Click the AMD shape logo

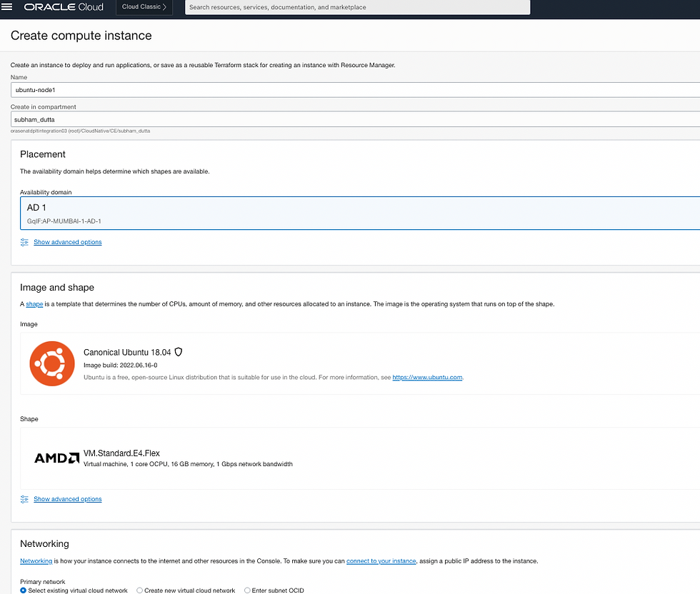point(56,458)
